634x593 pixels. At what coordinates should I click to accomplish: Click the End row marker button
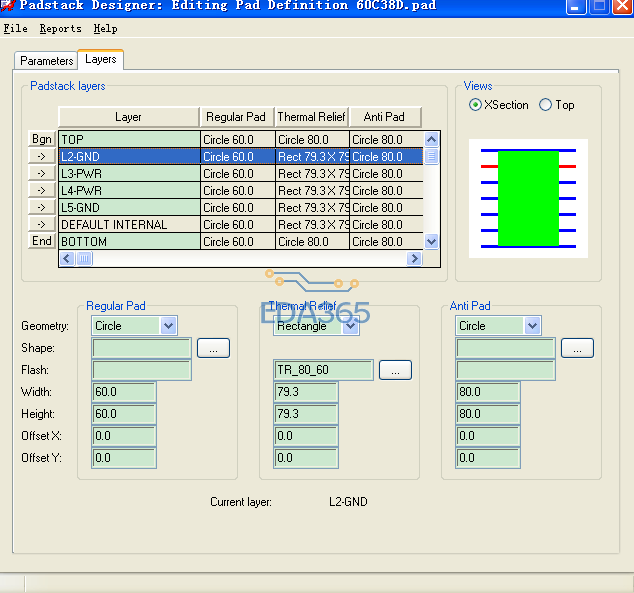tap(41, 241)
